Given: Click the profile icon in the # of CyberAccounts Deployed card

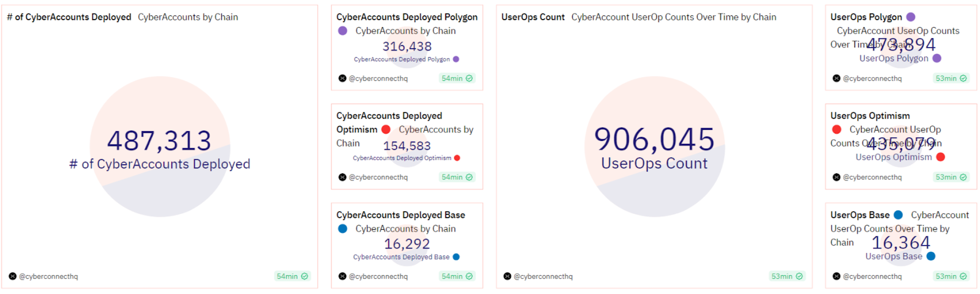Looking at the screenshot, I should [x=12, y=276].
